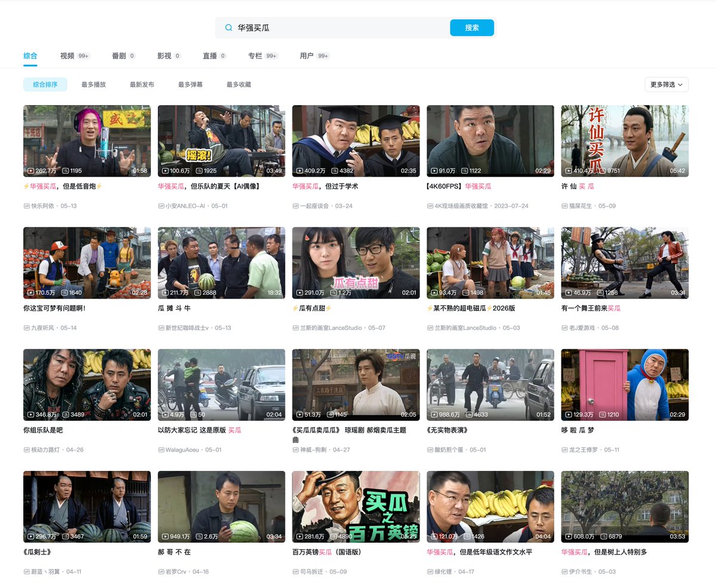Viewport: 716px width, 588px height.
Task: Open uploader 一起座谈会 profile
Action: pyautogui.click(x=315, y=206)
